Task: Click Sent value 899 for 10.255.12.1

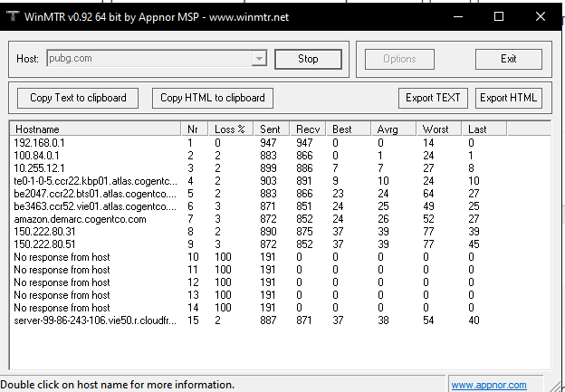Action: [268, 168]
